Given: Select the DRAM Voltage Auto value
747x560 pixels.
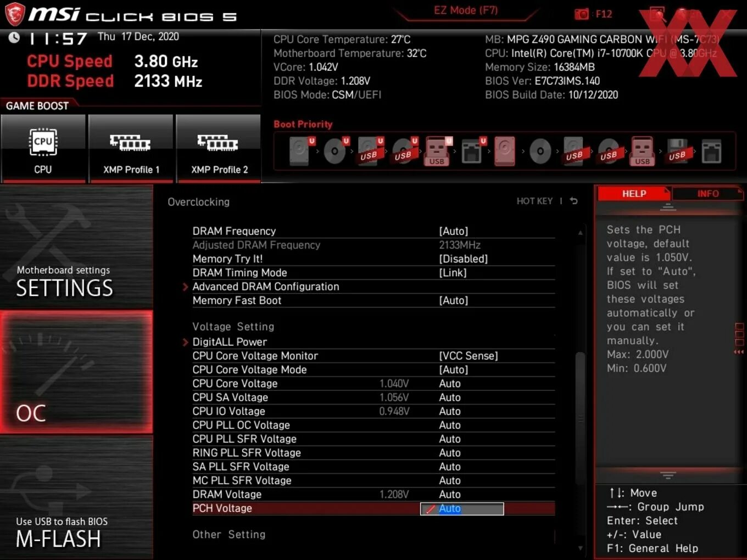Looking at the screenshot, I should (450, 494).
